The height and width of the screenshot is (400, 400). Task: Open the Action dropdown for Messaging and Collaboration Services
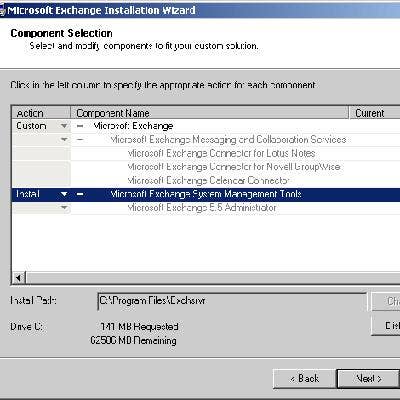tap(64, 140)
